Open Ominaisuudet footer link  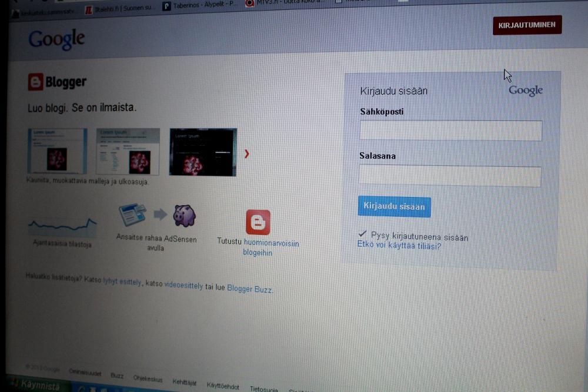85,373
